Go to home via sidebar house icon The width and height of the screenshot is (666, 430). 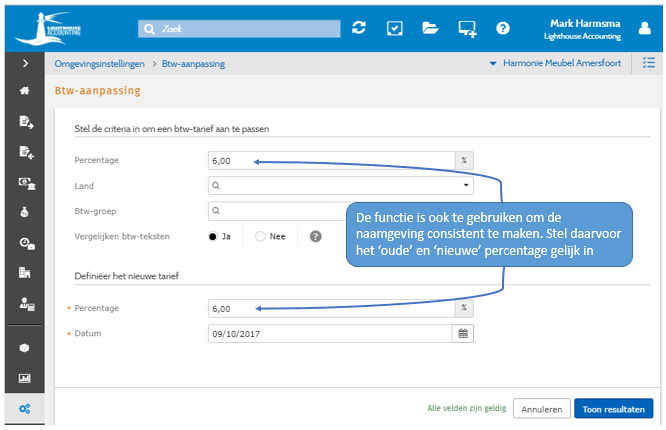(x=25, y=90)
